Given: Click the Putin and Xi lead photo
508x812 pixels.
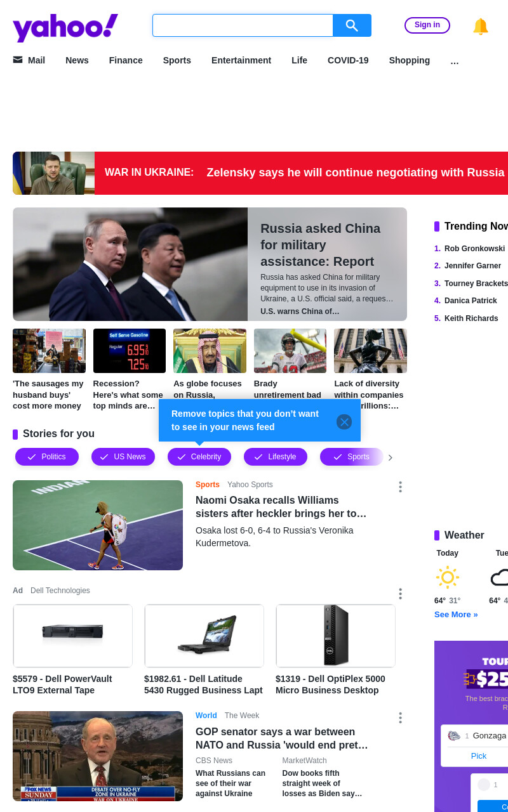Looking at the screenshot, I should (x=130, y=264).
